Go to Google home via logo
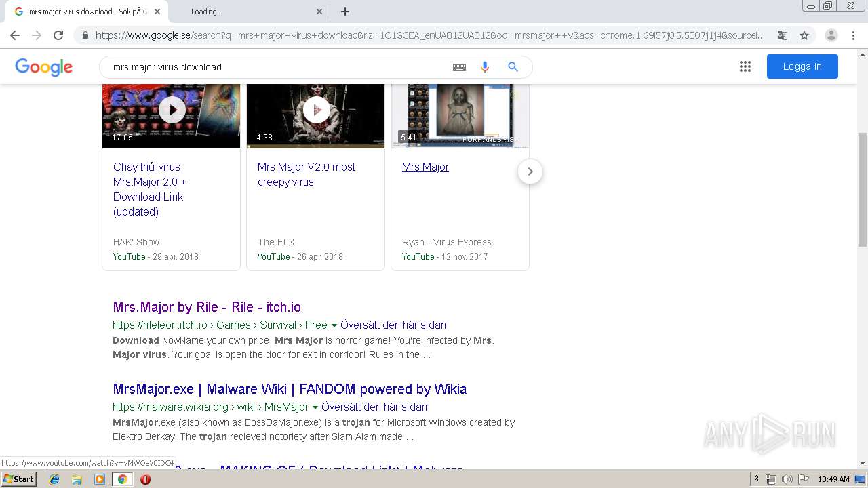This screenshot has height=488, width=868. pos(43,67)
